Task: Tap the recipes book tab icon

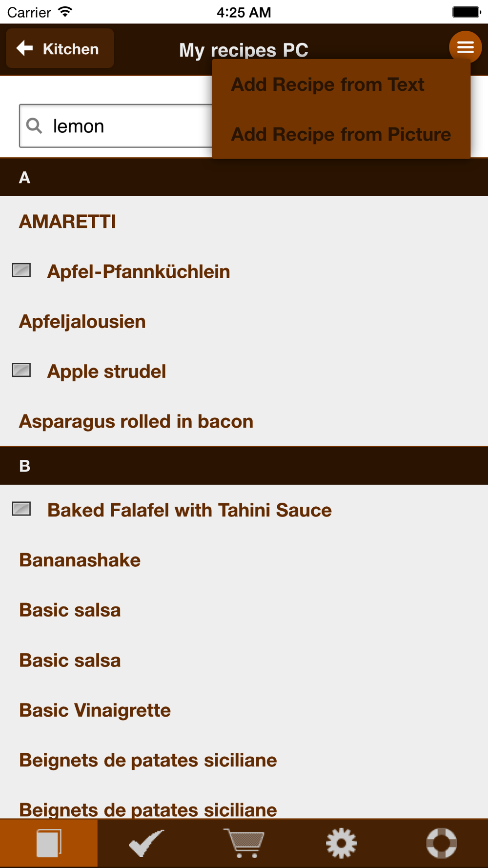Action: click(x=49, y=843)
